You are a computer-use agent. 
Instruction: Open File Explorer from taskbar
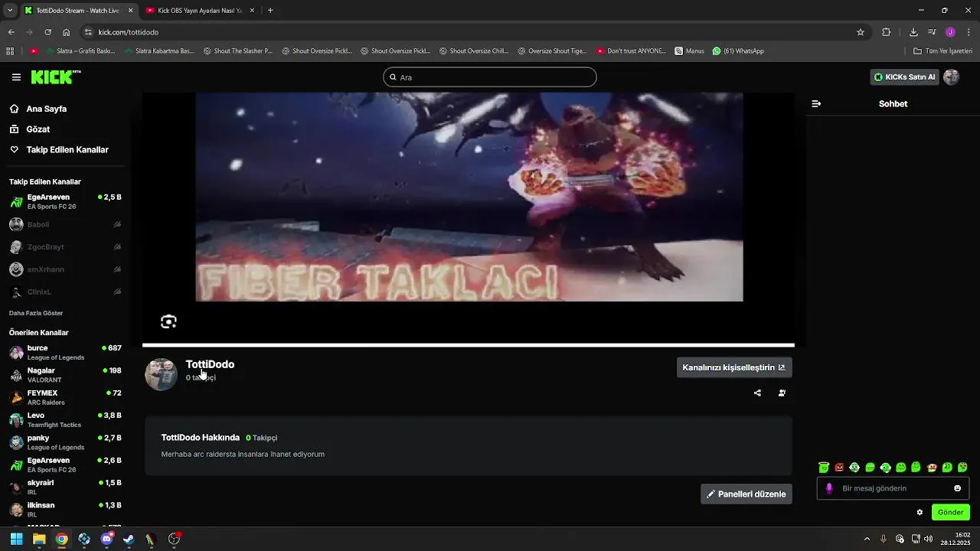pos(39,539)
